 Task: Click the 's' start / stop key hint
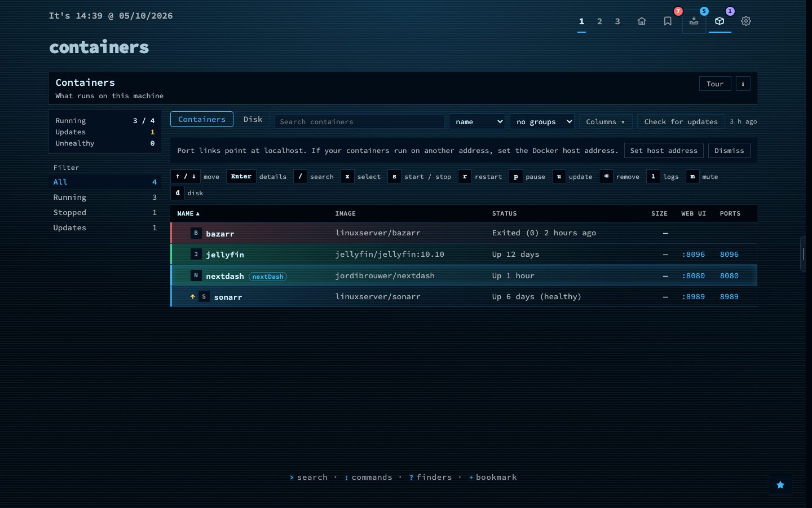click(x=394, y=177)
